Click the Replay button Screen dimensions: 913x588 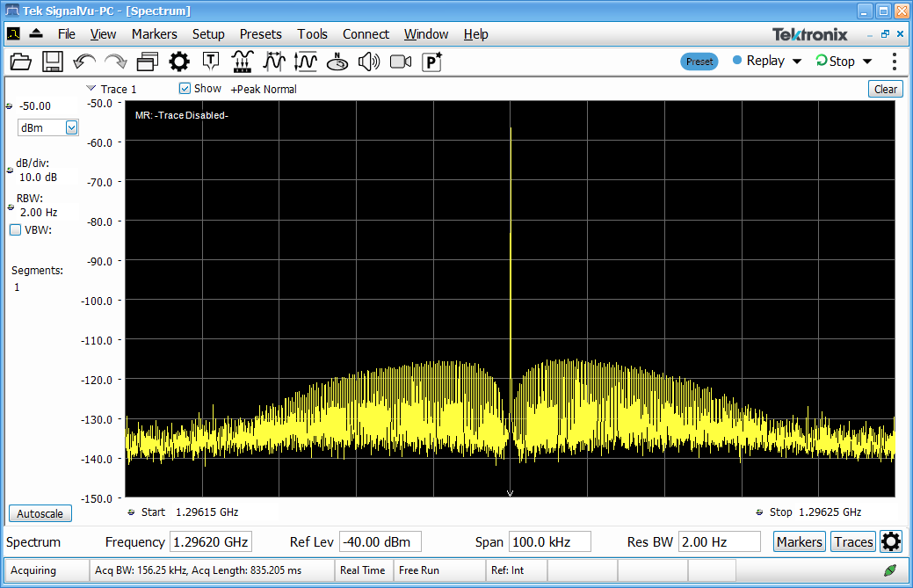758,61
